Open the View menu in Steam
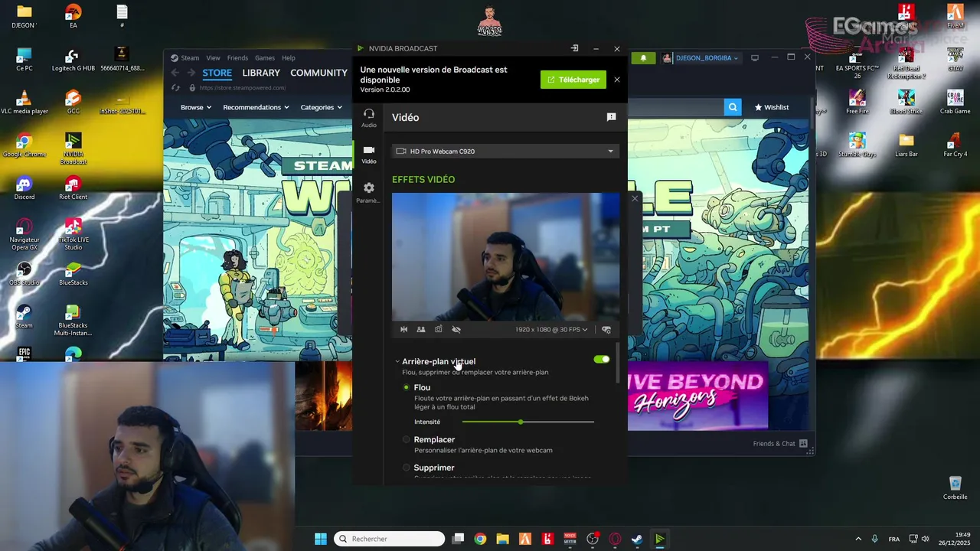Screen dimensions: 980x551 click(x=213, y=57)
